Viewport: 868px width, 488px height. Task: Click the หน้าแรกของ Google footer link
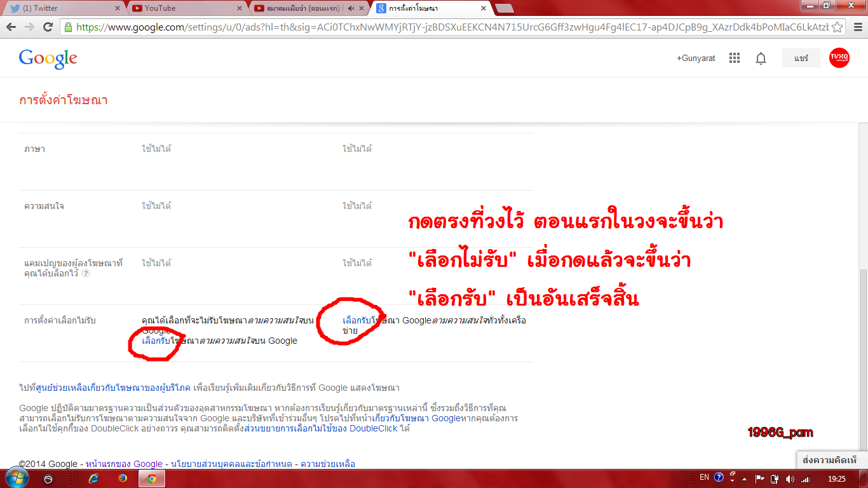[124, 464]
